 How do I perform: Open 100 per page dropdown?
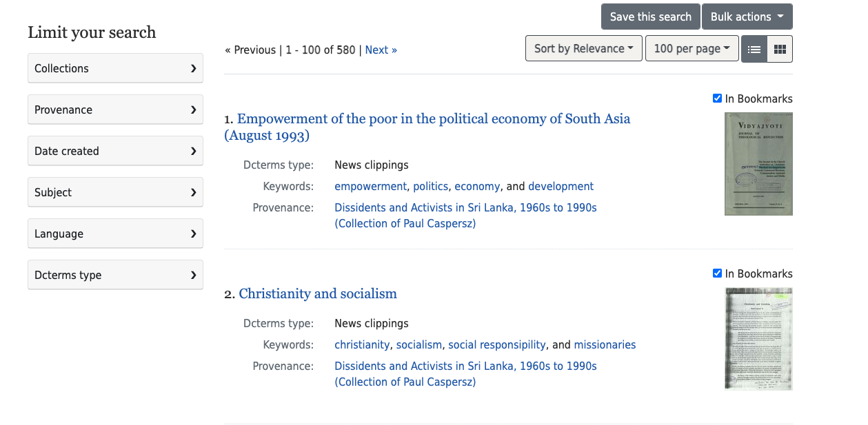click(x=692, y=48)
